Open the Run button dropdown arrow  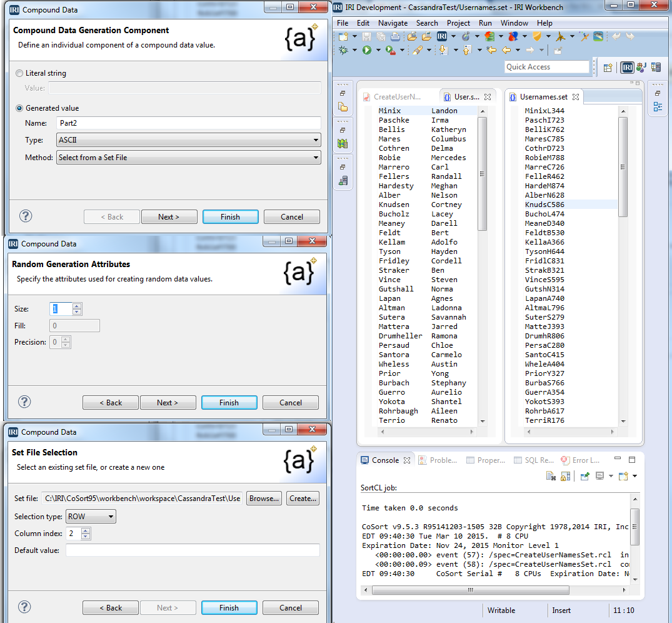tap(378, 50)
